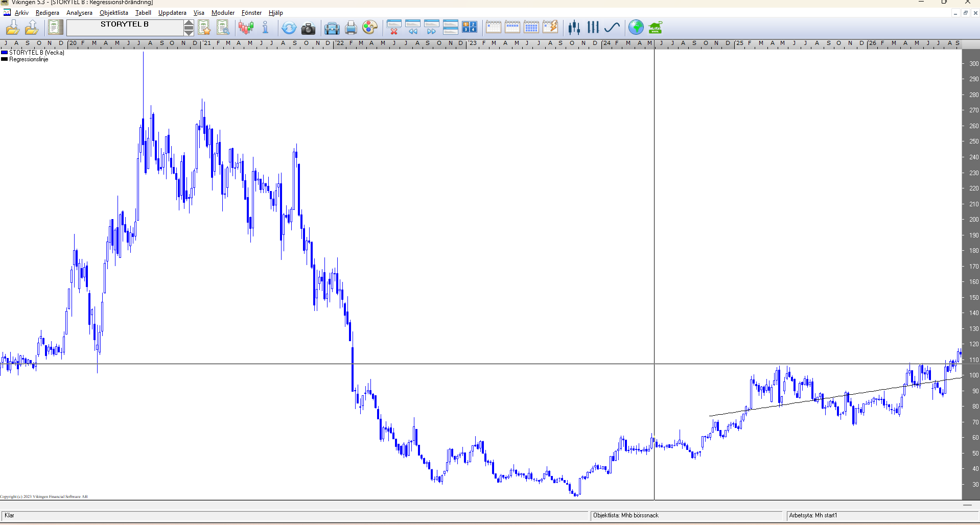Image resolution: width=980 pixels, height=525 pixels.
Task: Click the black Regressionslinje legend swatch
Action: pyautogui.click(x=5, y=59)
